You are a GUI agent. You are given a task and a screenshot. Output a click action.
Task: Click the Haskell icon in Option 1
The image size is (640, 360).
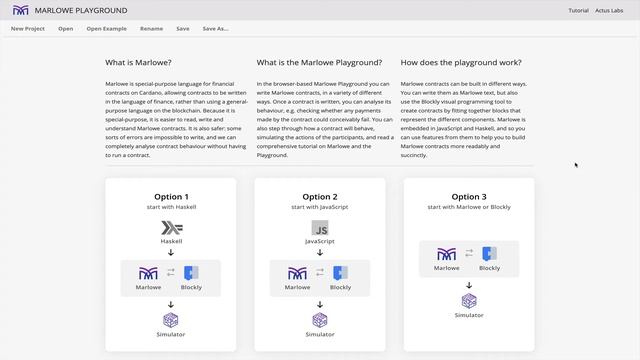click(172, 228)
